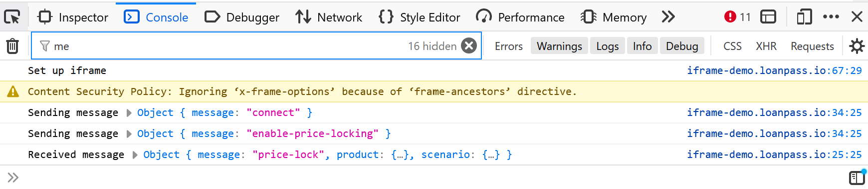Toggle the Requests filter
Viewport: 868px width, 189px height.
pos(812,46)
